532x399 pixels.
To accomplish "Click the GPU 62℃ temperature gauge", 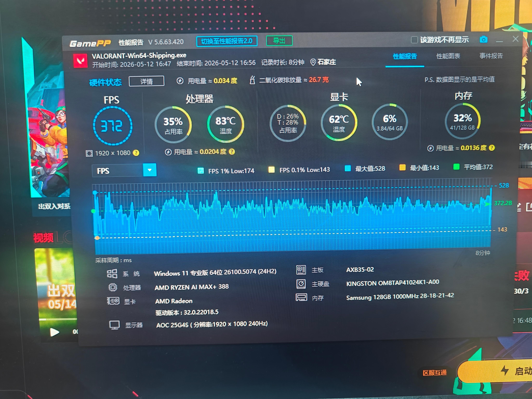I will click(339, 123).
